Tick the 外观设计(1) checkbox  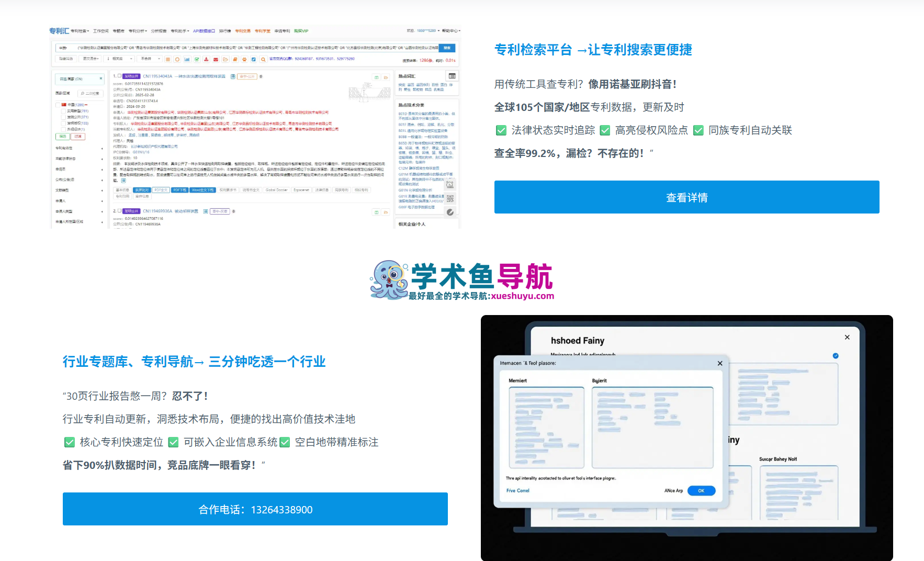pos(63,129)
